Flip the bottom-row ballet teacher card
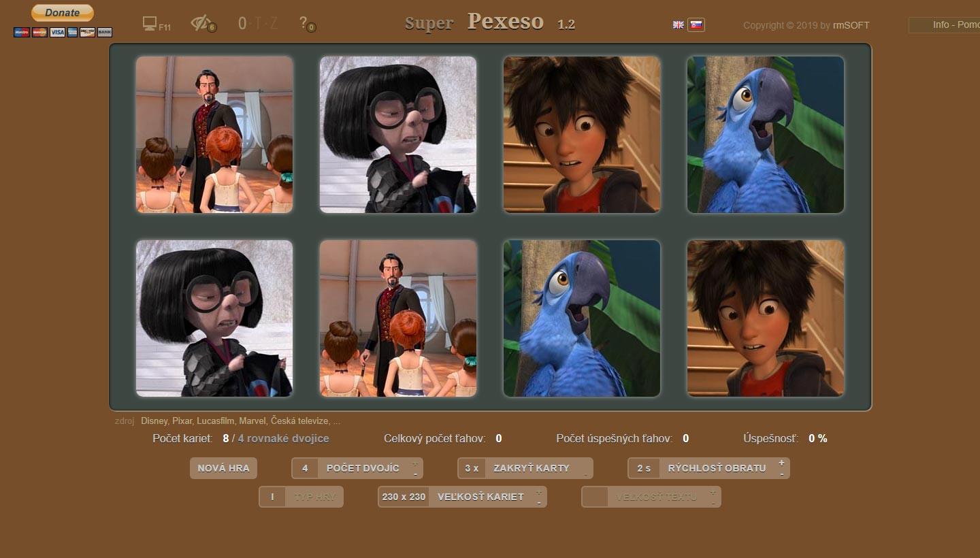The width and height of the screenshot is (980, 558). (x=398, y=318)
